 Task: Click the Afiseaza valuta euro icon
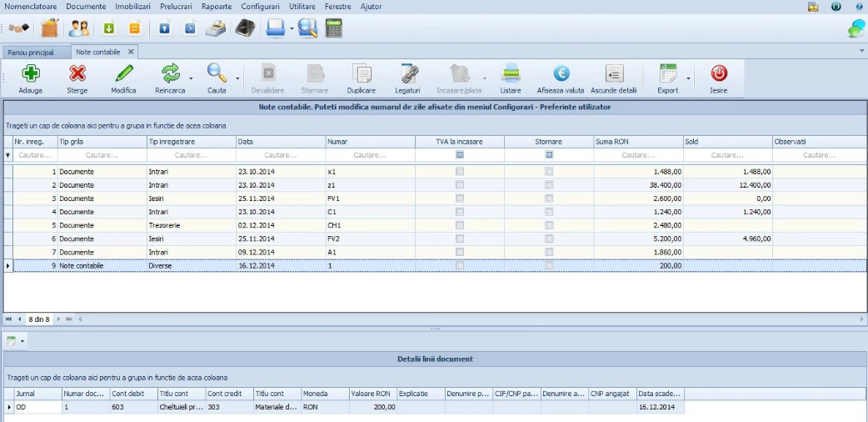561,73
